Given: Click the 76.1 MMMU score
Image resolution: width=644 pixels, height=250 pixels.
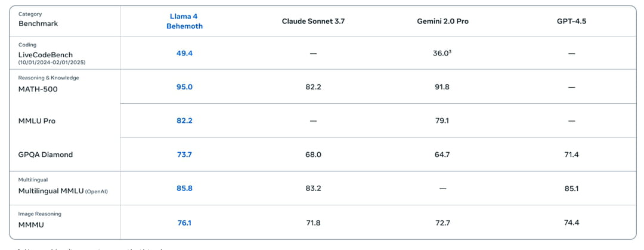Looking at the screenshot, I should click(184, 223).
